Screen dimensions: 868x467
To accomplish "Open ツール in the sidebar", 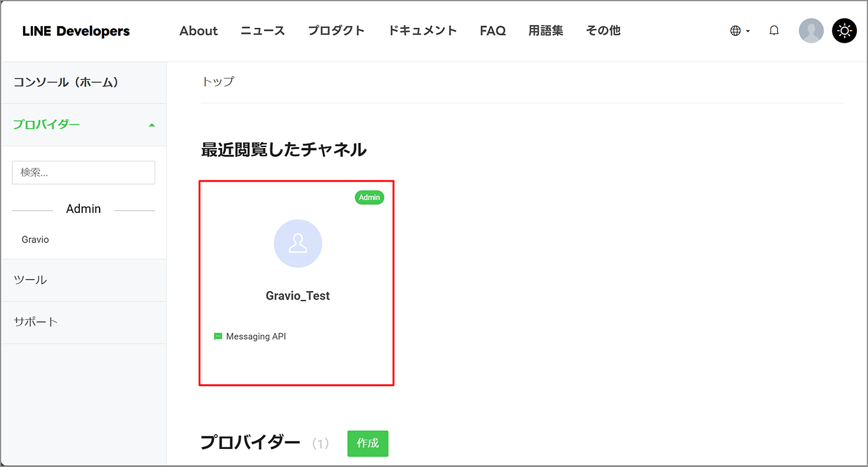I will click(x=83, y=280).
